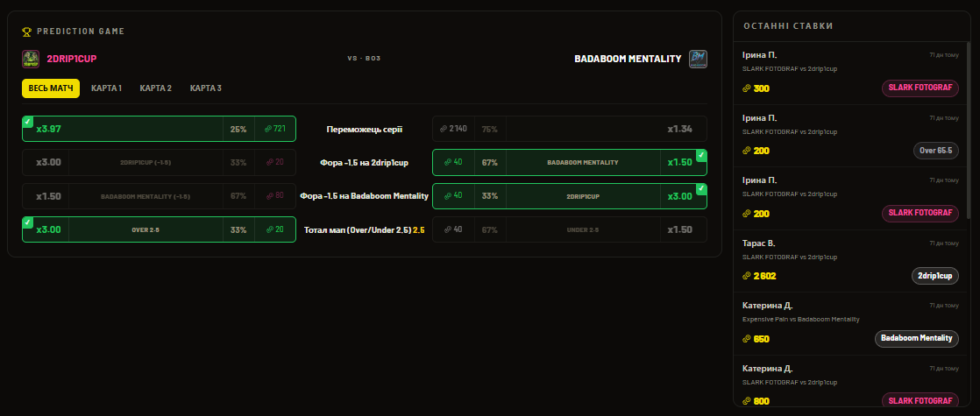The height and width of the screenshot is (416, 980).
Task: Choose the x1.34 series winner bet
Action: pos(570,129)
